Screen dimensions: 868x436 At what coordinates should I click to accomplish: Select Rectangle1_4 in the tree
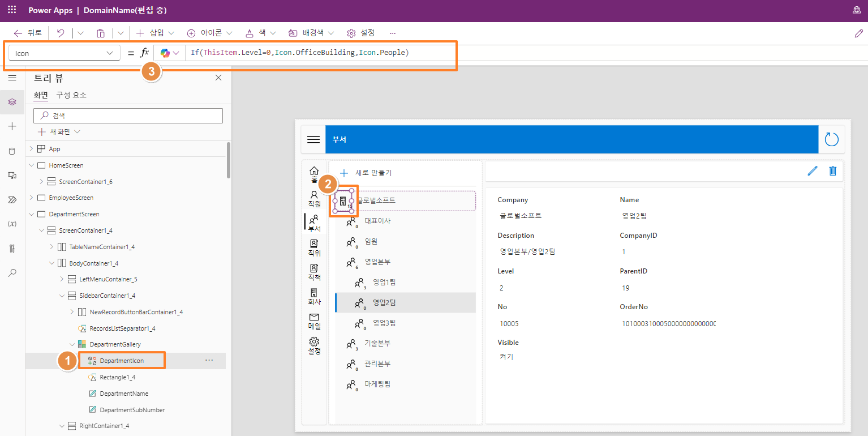click(117, 377)
